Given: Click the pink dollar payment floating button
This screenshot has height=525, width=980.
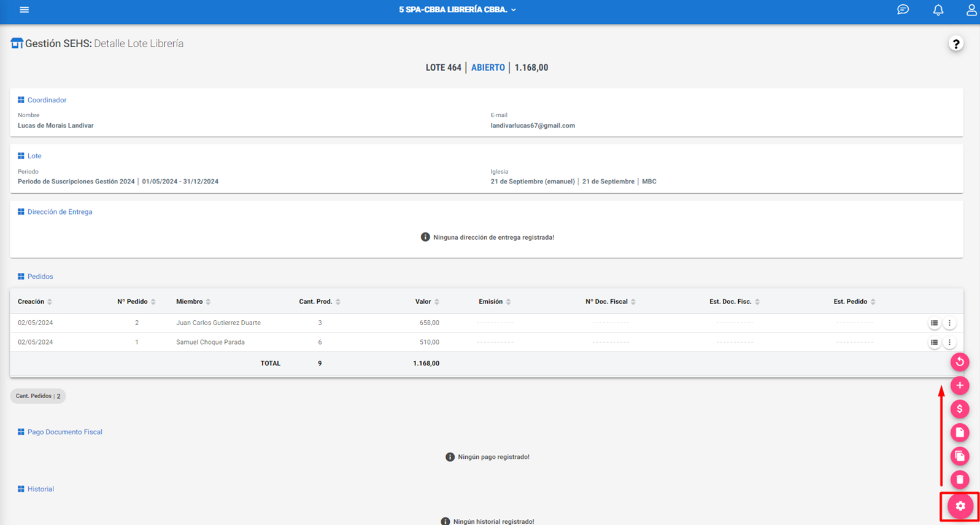Looking at the screenshot, I should coord(960,409).
